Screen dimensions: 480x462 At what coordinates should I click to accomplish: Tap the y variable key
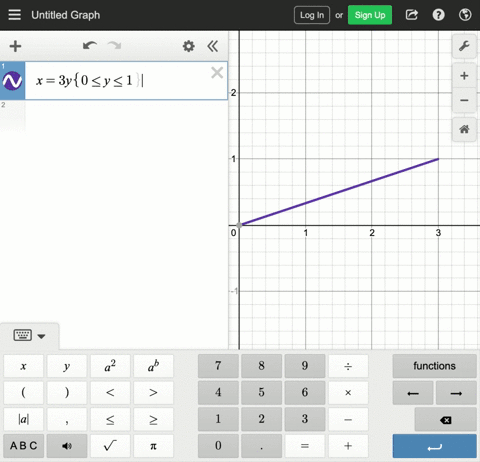pos(67,366)
